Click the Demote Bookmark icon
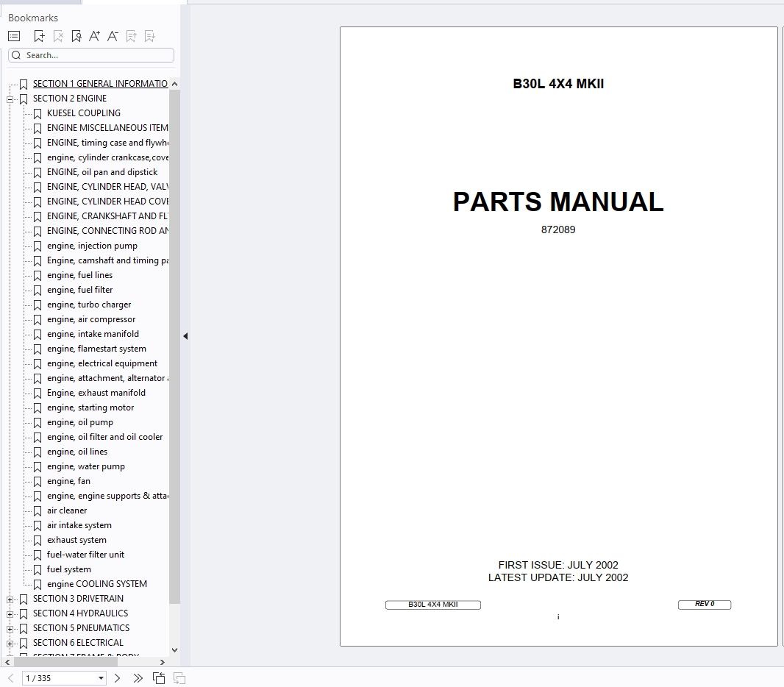The image size is (784, 687). click(x=149, y=35)
